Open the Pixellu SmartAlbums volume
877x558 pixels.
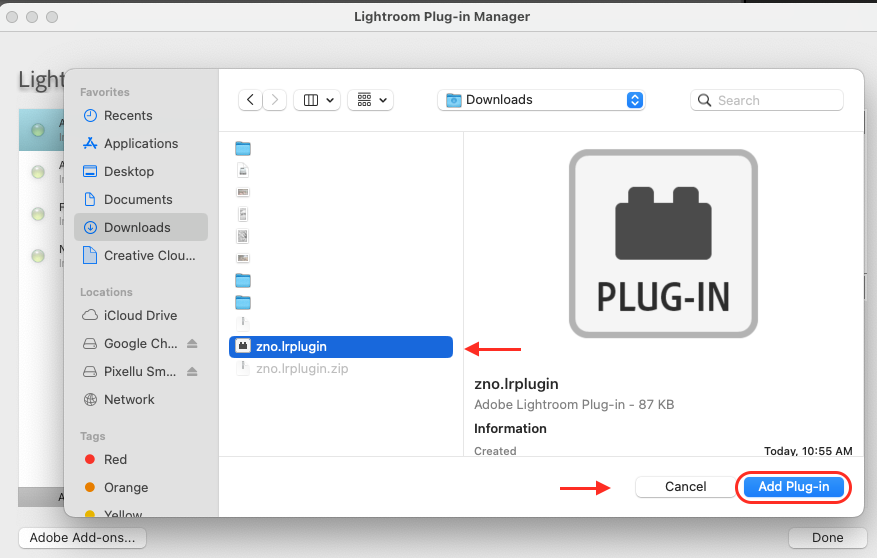pyautogui.click(x=140, y=371)
